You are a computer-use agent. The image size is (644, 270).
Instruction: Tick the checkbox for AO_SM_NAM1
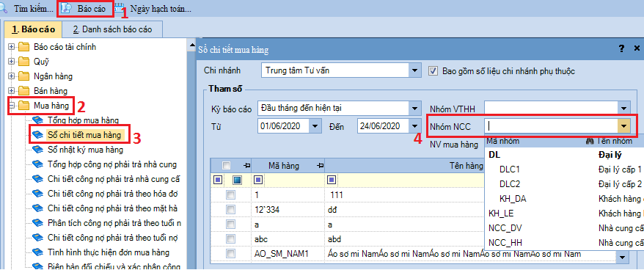click(230, 253)
